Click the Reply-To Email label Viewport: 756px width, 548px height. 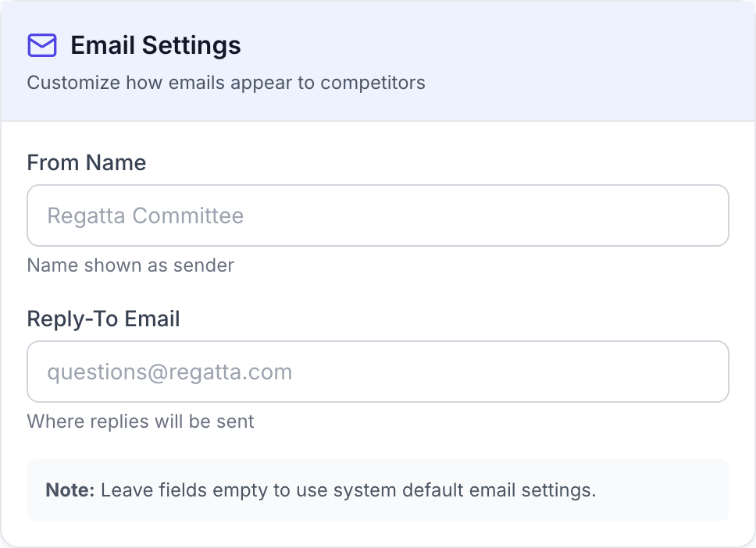104,318
